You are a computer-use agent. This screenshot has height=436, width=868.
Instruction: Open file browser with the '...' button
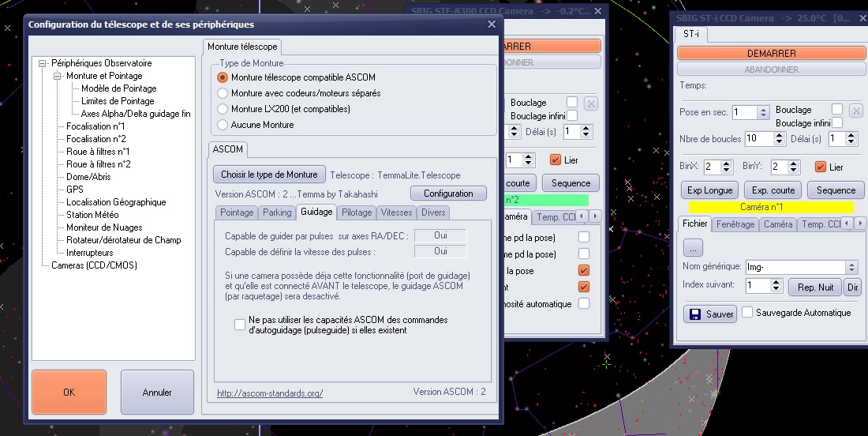[x=693, y=247]
